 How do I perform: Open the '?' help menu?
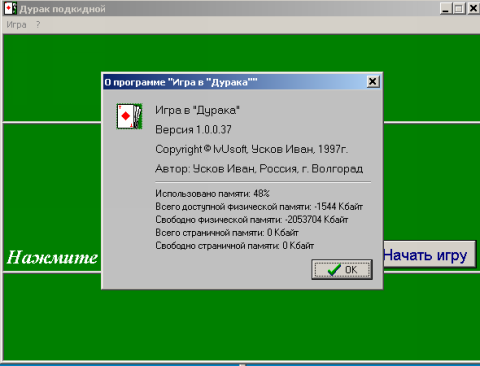click(38, 25)
